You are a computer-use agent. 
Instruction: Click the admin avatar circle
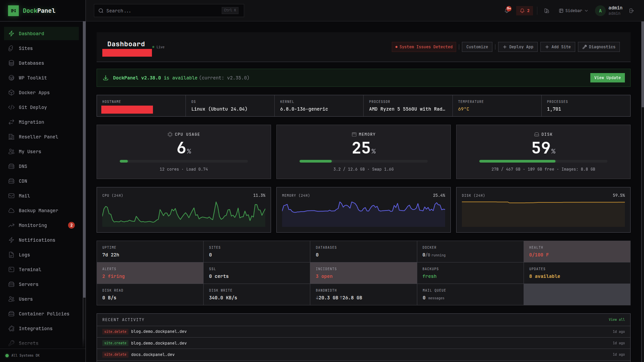[600, 11]
